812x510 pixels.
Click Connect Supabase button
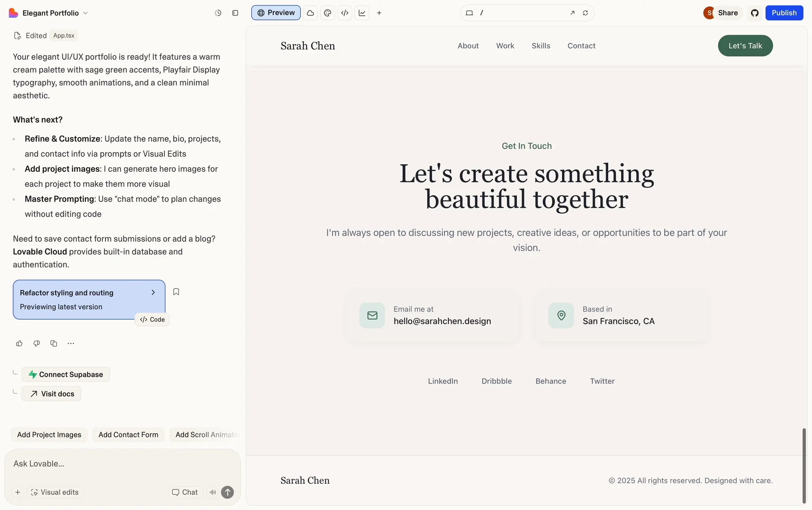pos(66,375)
